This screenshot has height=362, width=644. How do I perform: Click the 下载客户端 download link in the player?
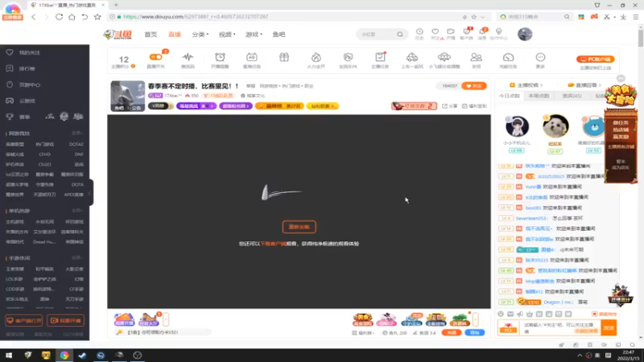pos(273,244)
